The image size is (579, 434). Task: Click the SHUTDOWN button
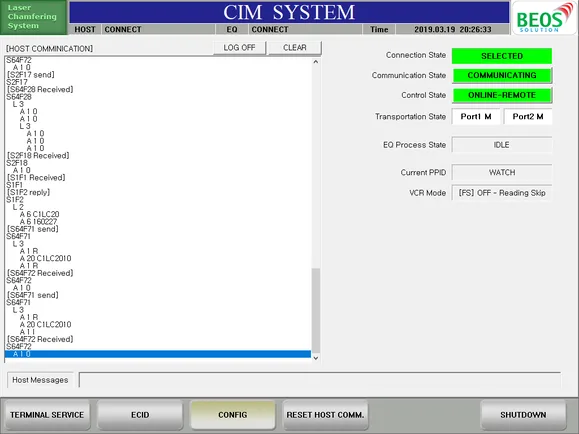tap(523, 415)
